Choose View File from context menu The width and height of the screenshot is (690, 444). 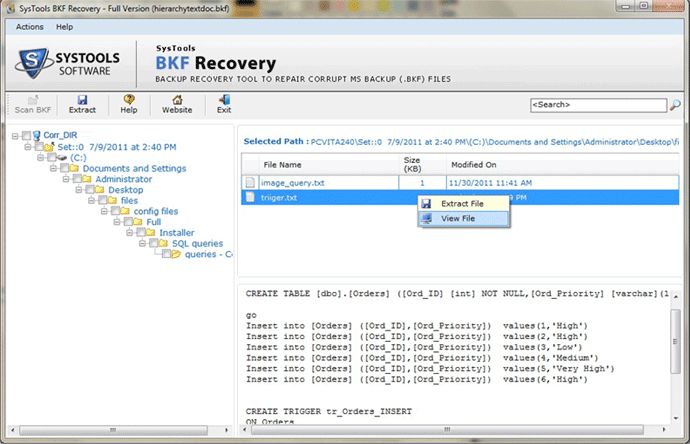pyautogui.click(x=464, y=218)
